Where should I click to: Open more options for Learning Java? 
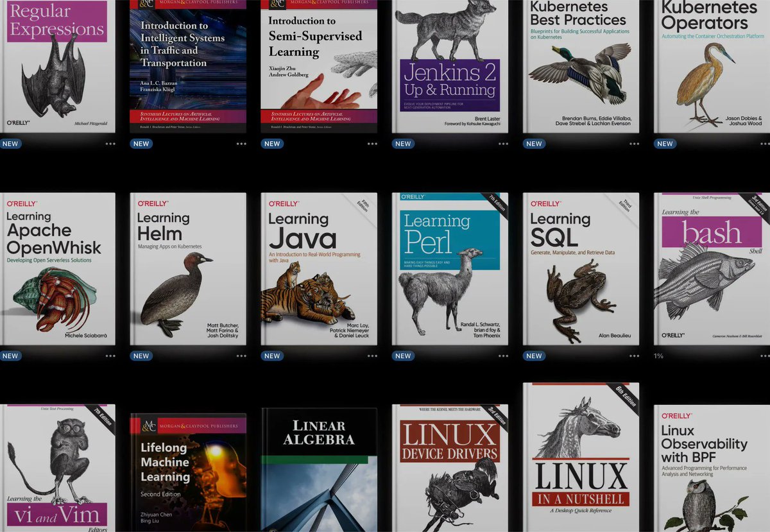372,356
